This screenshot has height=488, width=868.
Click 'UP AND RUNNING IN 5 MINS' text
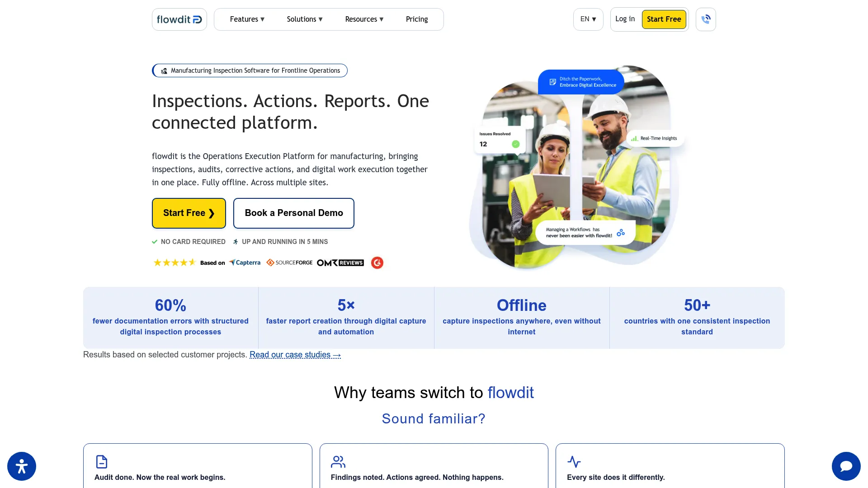point(285,242)
